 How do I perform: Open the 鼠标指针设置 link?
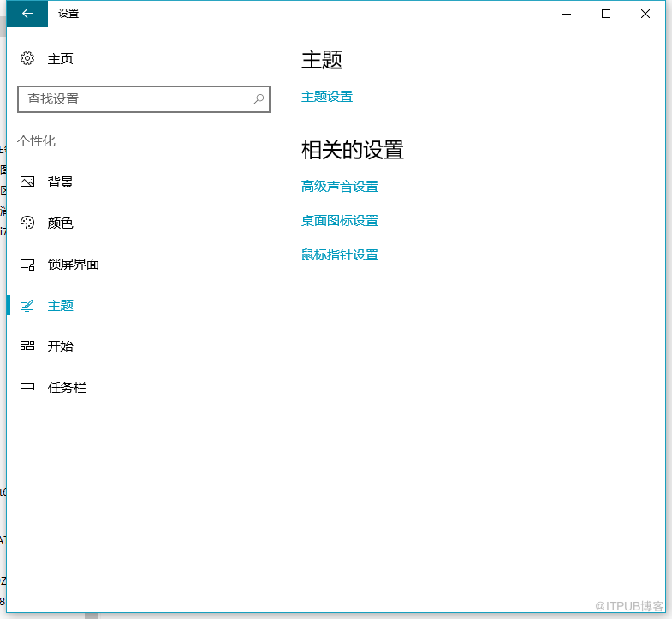pyautogui.click(x=340, y=255)
